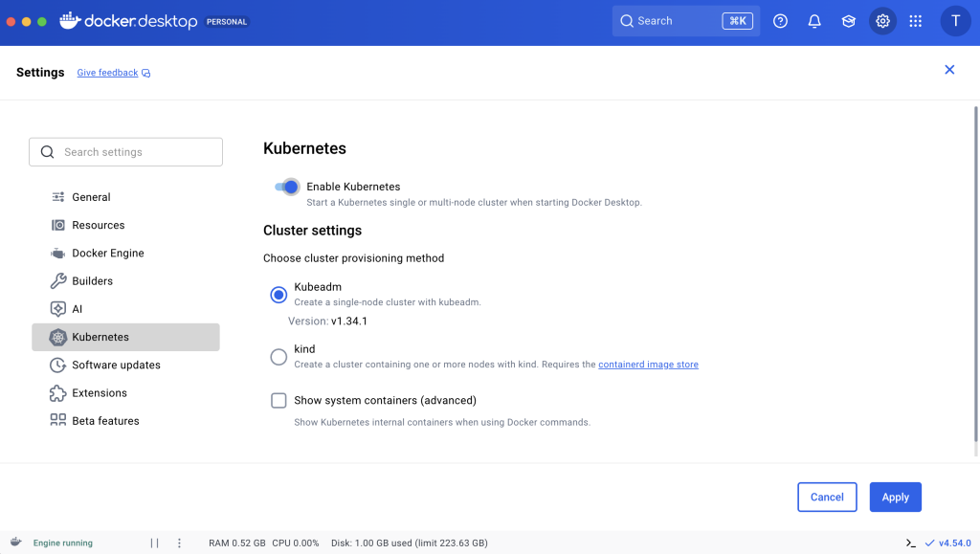This screenshot has width=980, height=554.
Task: Open the three-dot menu in the status bar
Action: (178, 543)
